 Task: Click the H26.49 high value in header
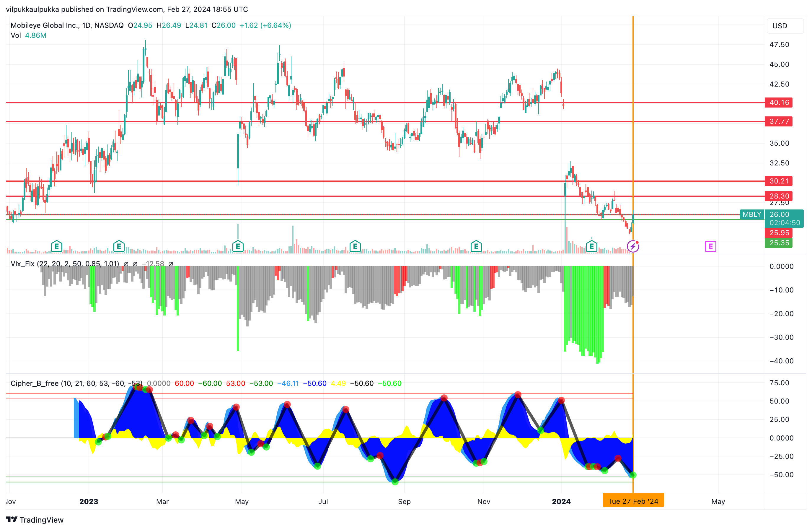pos(169,25)
